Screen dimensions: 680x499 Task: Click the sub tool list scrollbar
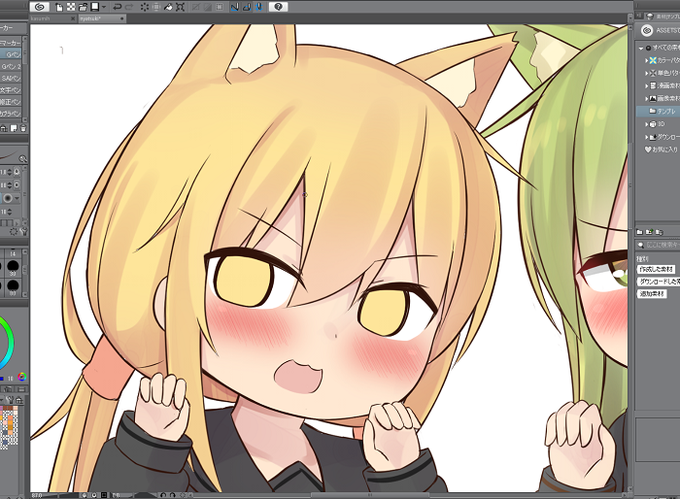25,78
